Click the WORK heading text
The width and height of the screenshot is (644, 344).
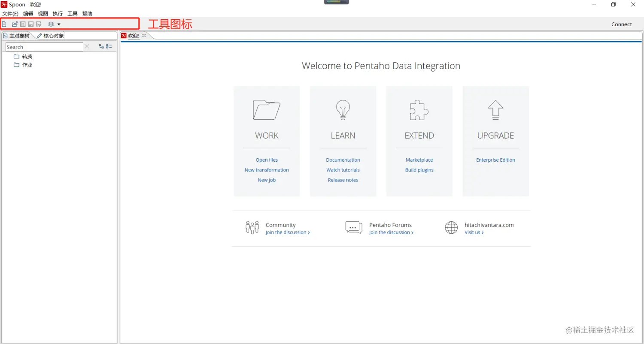pos(267,136)
